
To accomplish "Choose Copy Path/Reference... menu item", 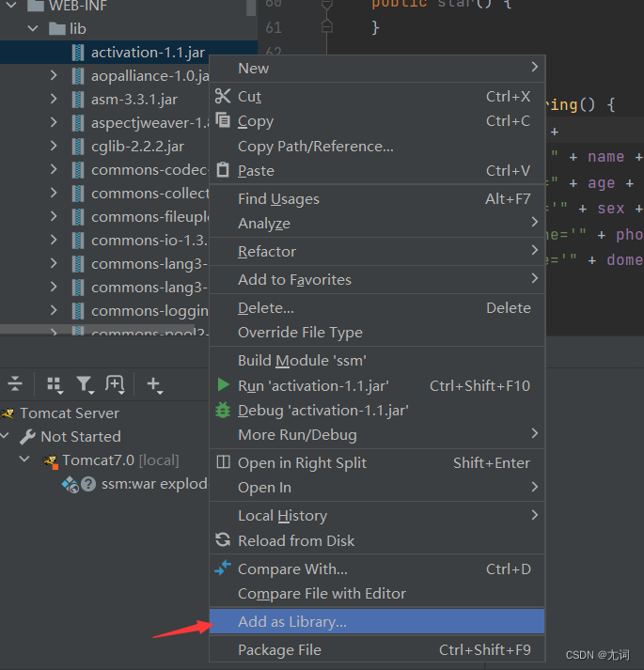I will point(377,147).
